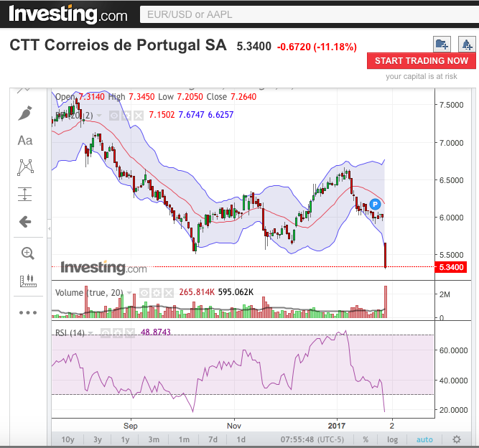Select the Aa text annotation tool
Screen dimensions: 479x448
(x=25, y=141)
